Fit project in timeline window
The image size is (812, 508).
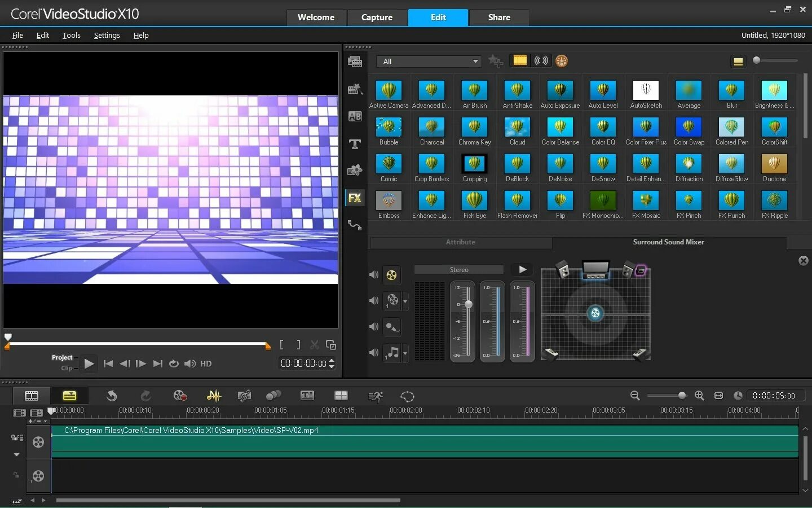pyautogui.click(x=718, y=396)
